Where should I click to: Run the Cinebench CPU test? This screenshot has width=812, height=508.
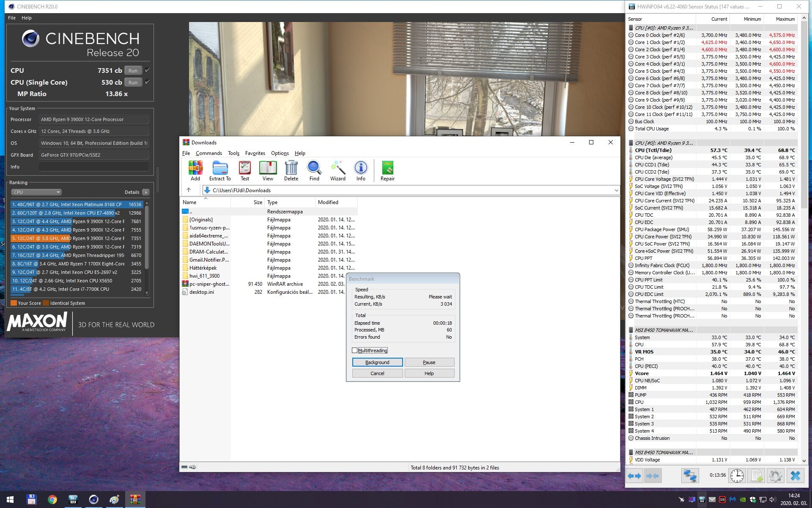click(x=133, y=70)
